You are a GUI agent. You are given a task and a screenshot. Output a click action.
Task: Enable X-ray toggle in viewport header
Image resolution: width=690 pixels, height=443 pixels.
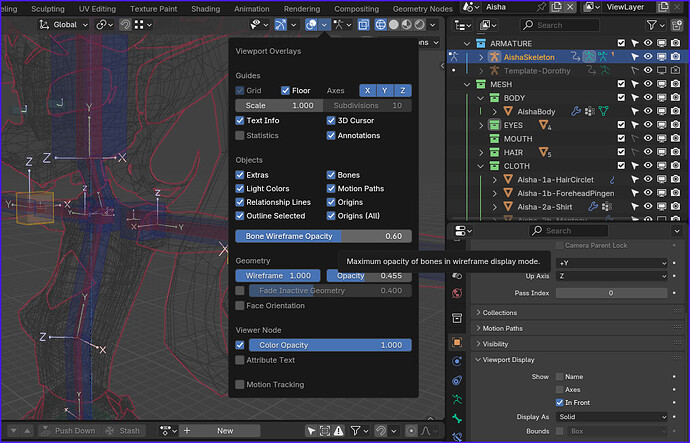click(363, 25)
